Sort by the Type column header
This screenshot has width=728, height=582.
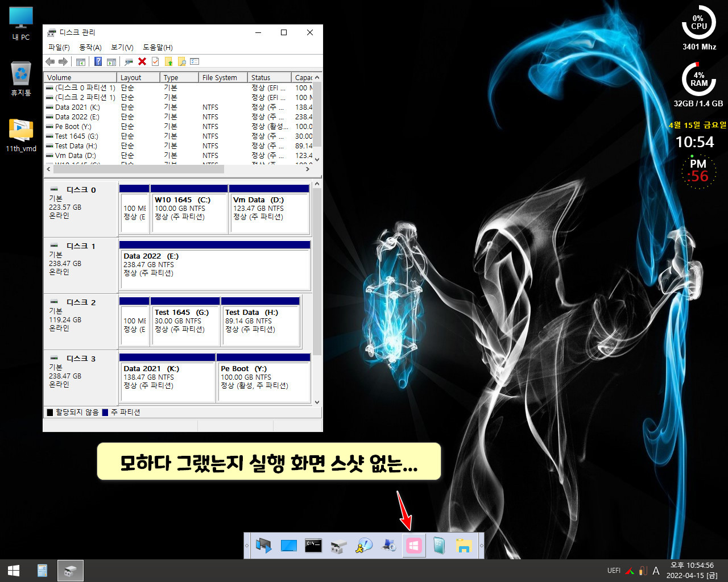[179, 77]
